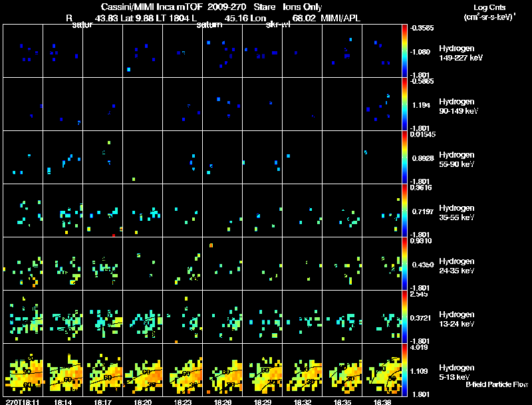Image resolution: width=532 pixels, height=405 pixels.
Task: Click the Hydrogen 13-24 keV color bar
Action: [404, 317]
